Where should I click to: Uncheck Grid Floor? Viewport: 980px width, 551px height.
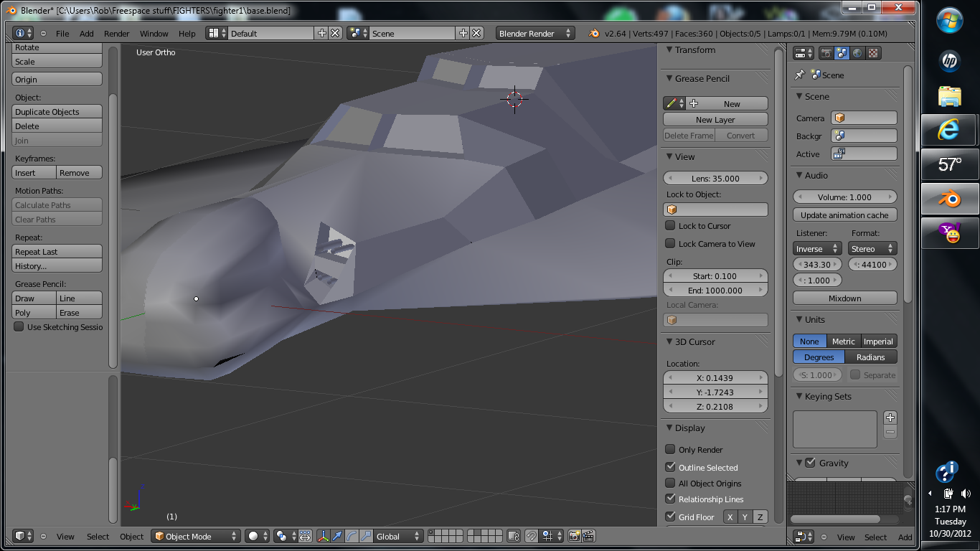670,517
